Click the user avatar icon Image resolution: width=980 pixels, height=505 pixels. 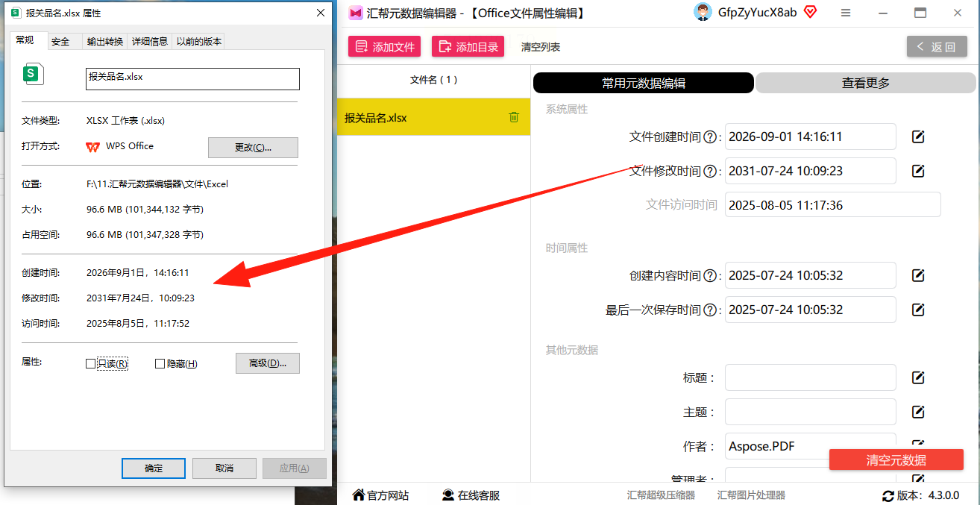pyautogui.click(x=703, y=12)
